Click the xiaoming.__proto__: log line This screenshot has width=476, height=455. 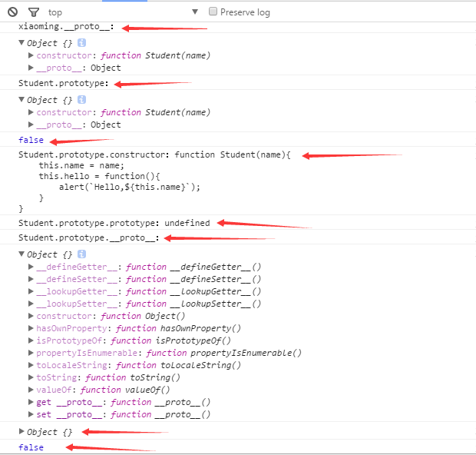pyautogui.click(x=66, y=27)
